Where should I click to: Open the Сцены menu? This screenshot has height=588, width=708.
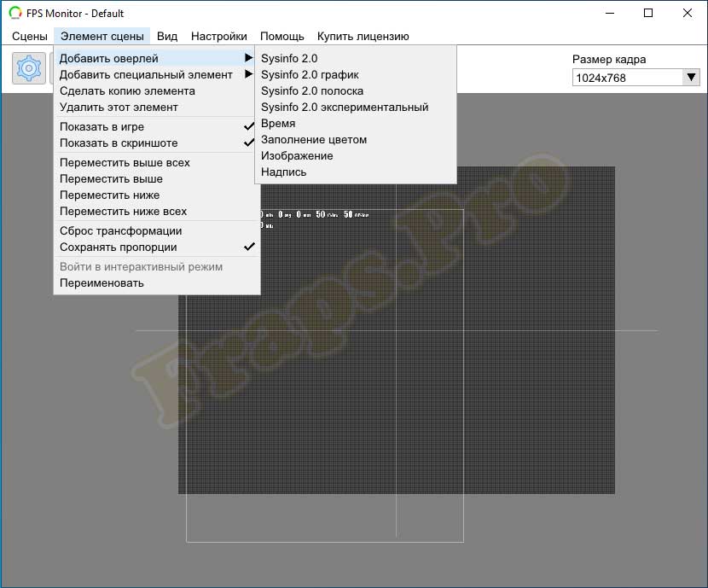[30, 36]
